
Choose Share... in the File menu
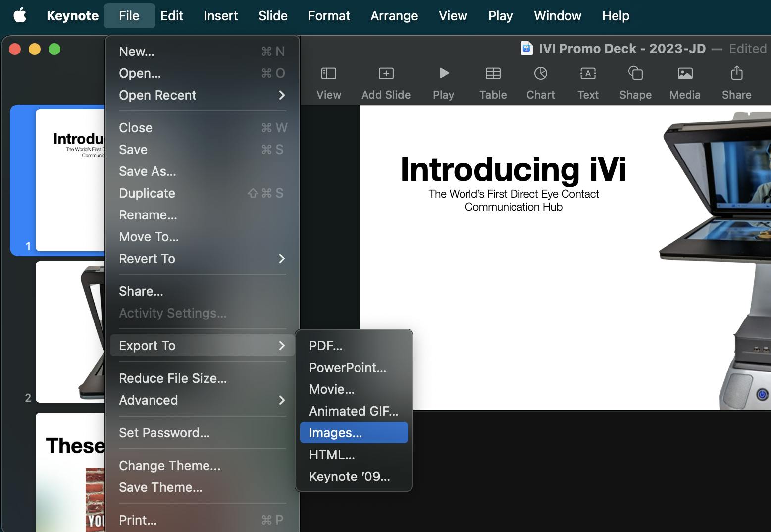(x=202, y=291)
